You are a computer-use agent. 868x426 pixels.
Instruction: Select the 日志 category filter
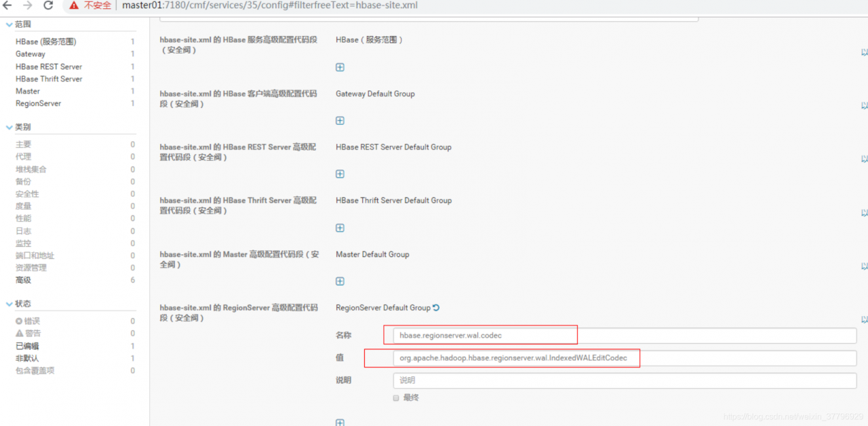(x=23, y=231)
